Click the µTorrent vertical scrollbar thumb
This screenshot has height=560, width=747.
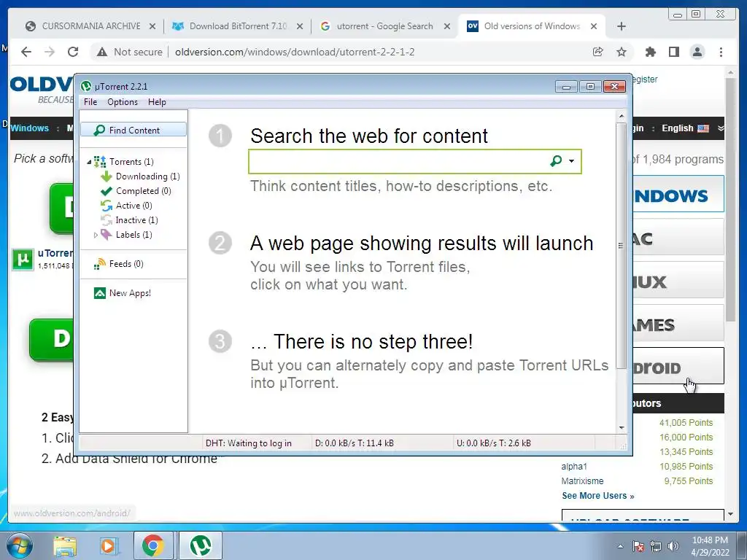621,246
